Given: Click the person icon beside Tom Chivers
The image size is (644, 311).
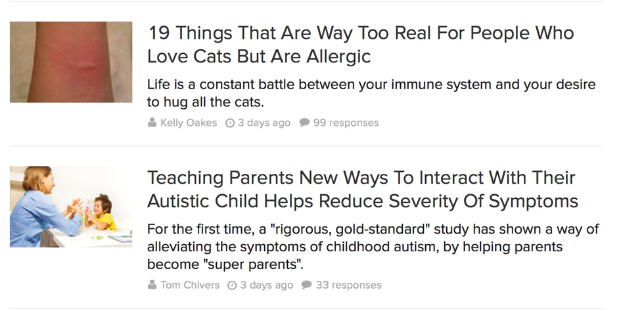Looking at the screenshot, I should [152, 285].
